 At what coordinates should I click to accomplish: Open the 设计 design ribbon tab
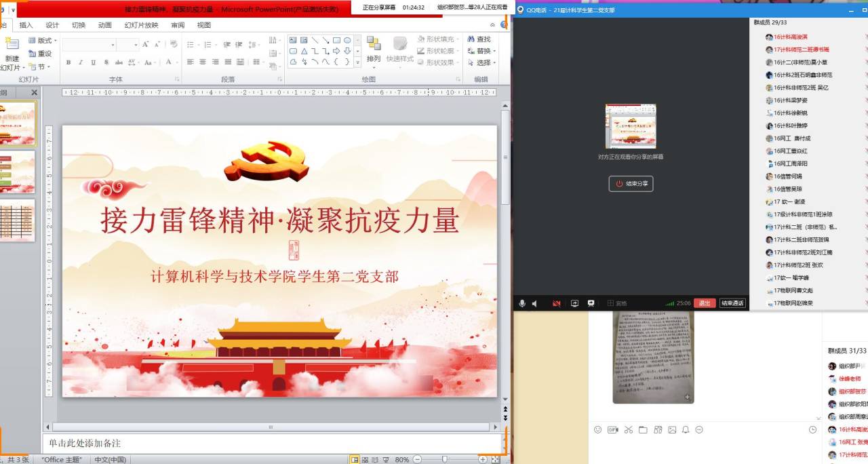52,25
